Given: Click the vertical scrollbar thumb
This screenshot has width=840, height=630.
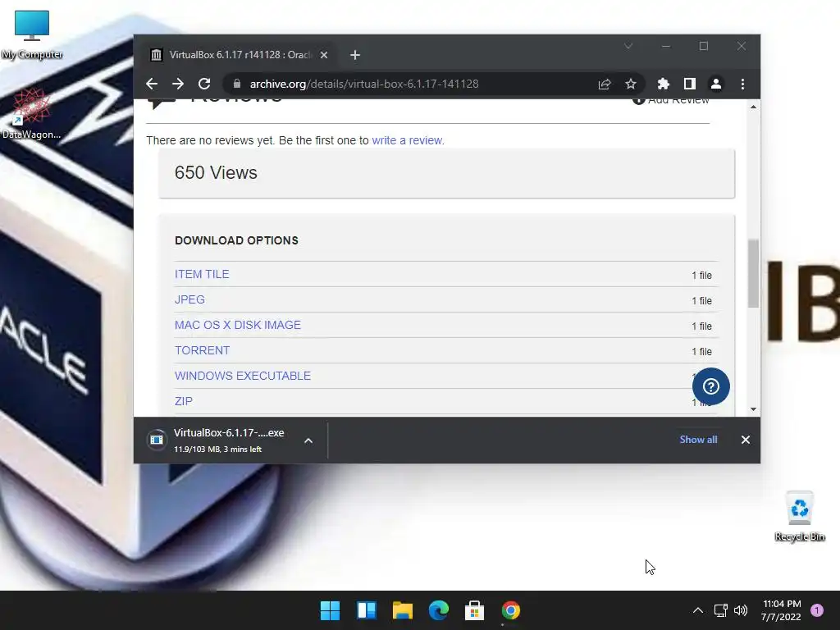Looking at the screenshot, I should coord(753,273).
